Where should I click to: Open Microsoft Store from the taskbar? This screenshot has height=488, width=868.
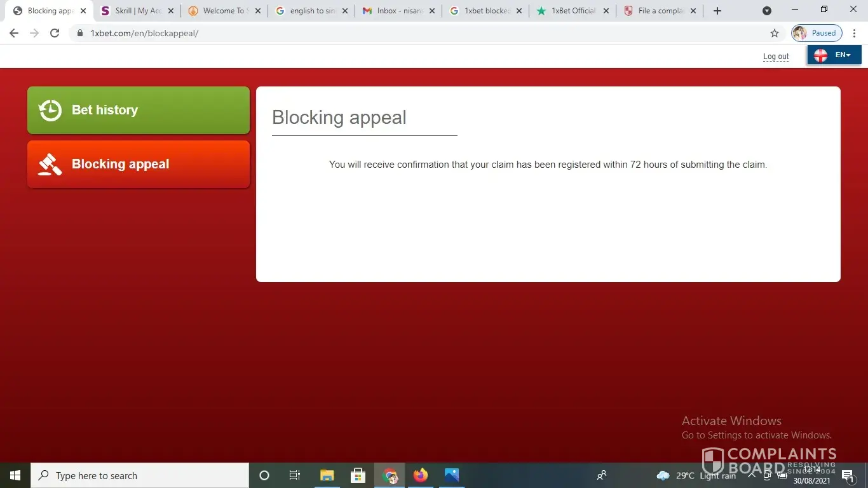click(x=358, y=475)
